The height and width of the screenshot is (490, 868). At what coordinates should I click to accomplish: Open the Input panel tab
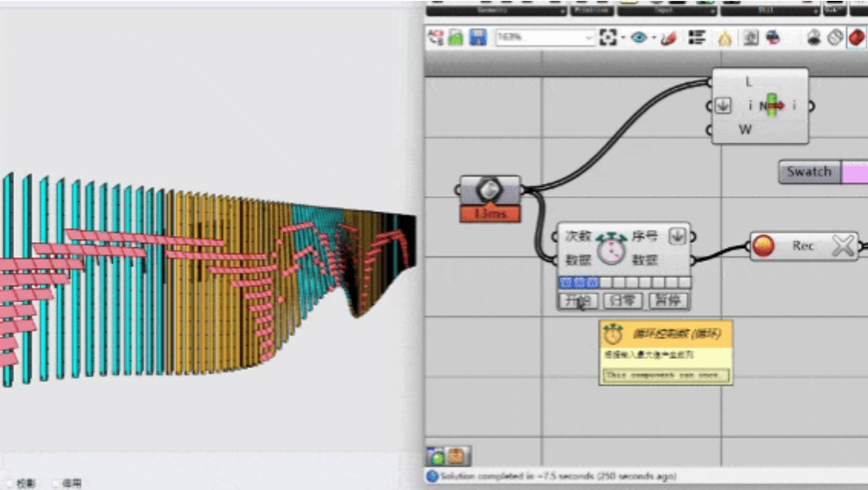(667, 10)
